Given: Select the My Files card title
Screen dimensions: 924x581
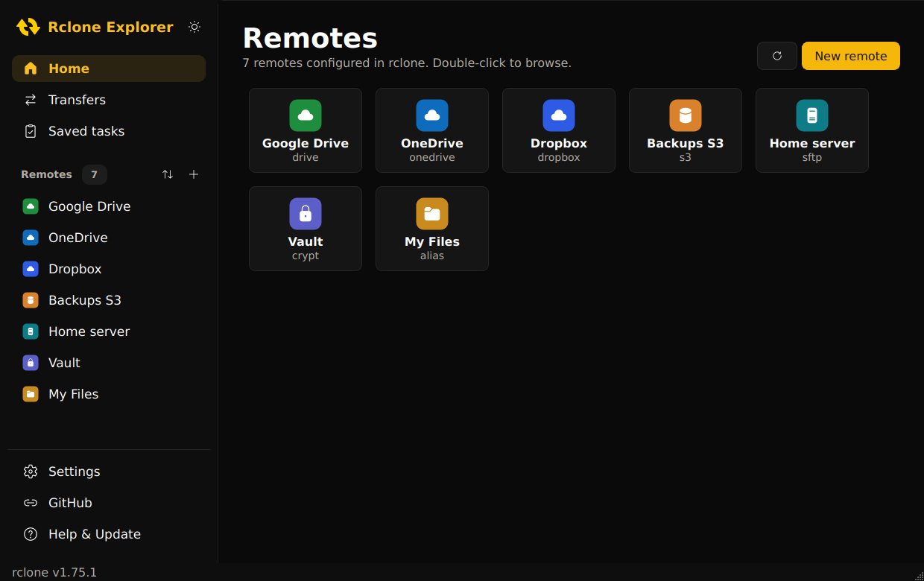Looking at the screenshot, I should pyautogui.click(x=432, y=241).
